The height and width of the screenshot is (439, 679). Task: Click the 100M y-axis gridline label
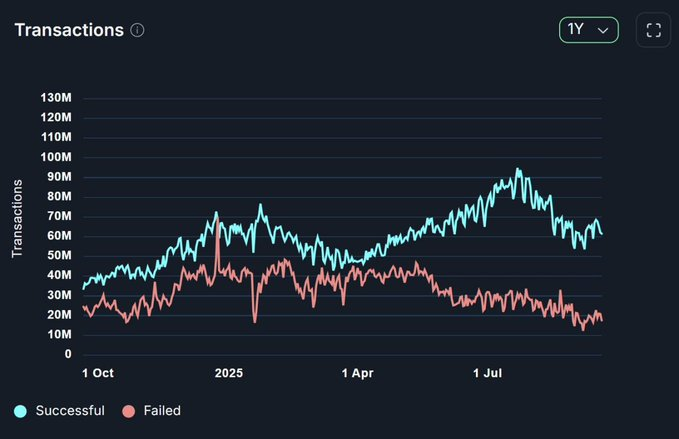click(x=56, y=157)
